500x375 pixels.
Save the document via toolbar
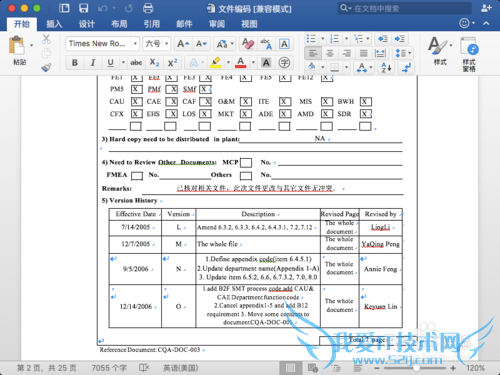click(83, 8)
